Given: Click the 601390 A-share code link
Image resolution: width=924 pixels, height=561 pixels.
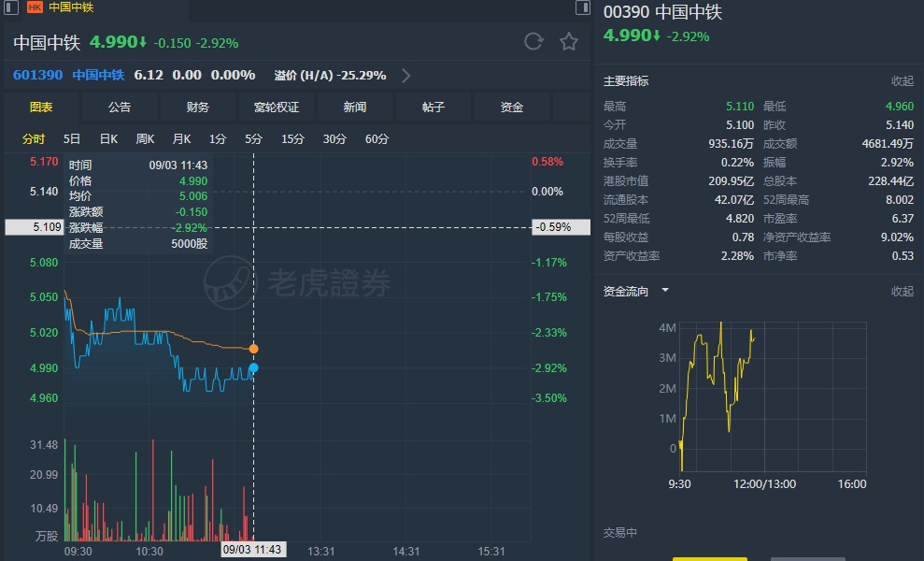Looking at the screenshot, I should (x=37, y=75).
